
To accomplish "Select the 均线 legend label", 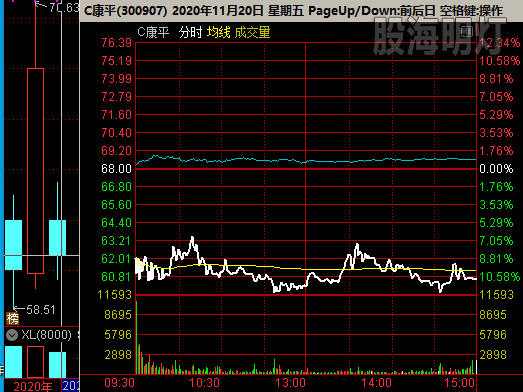I will (x=218, y=32).
